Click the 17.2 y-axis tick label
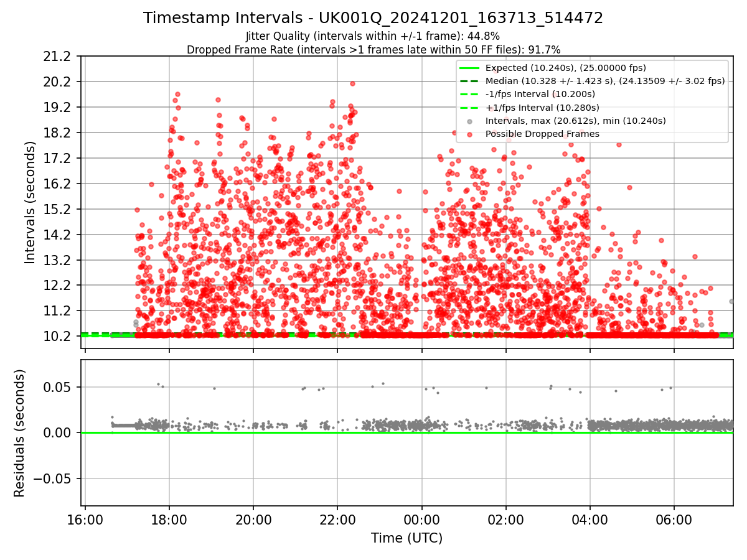 click(59, 159)
